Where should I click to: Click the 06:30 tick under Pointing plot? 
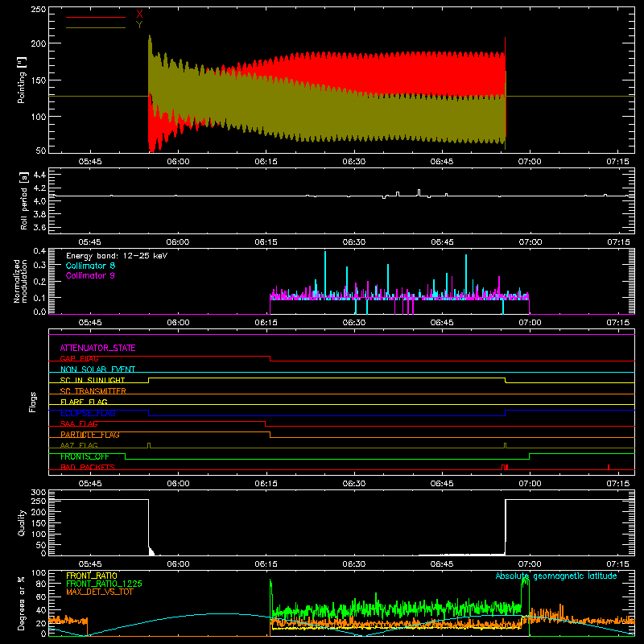[x=354, y=162]
